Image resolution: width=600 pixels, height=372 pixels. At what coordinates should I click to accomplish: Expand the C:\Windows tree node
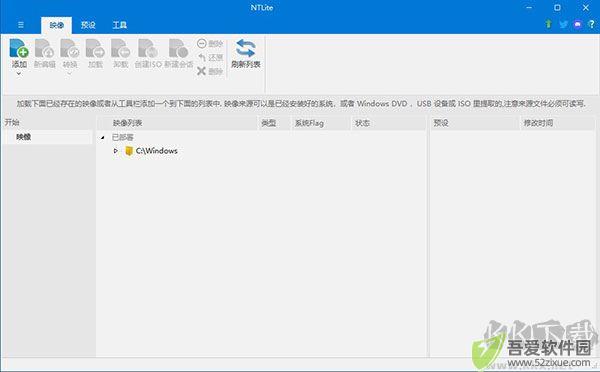tap(116, 151)
